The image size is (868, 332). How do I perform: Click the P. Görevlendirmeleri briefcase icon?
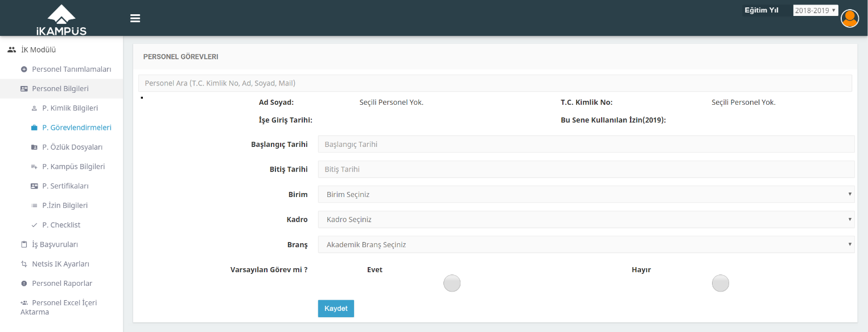point(34,128)
